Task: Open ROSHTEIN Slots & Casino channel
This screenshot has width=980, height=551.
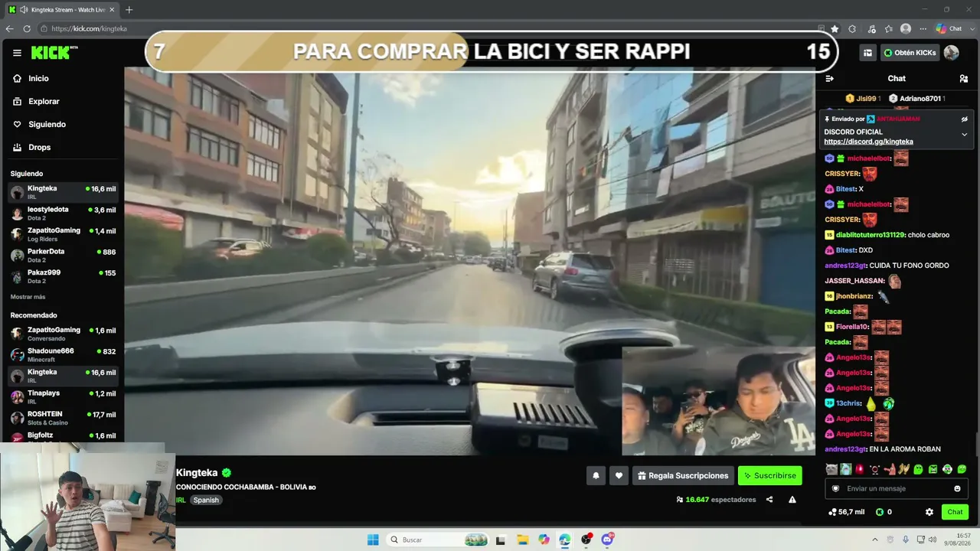Action: click(x=62, y=418)
